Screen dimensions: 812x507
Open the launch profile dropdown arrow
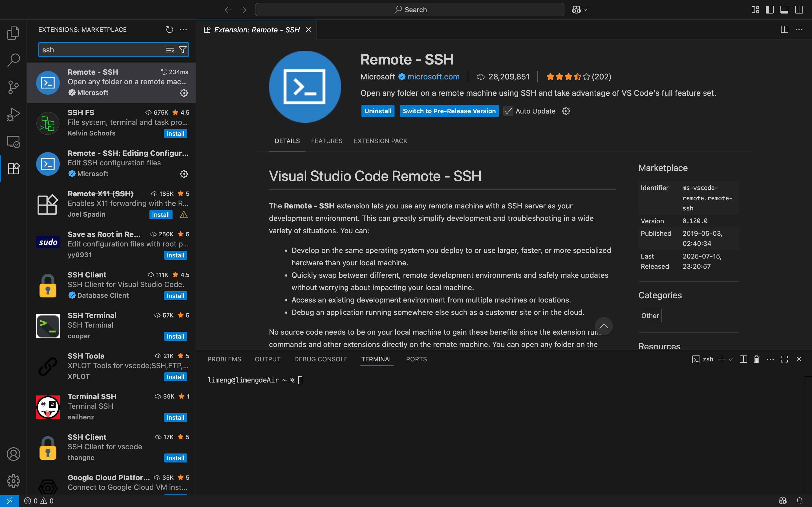pyautogui.click(x=731, y=359)
